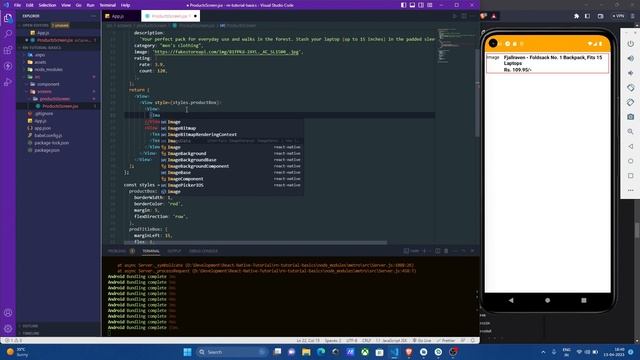The width and height of the screenshot is (640, 360).
Task: Lower emulator volume with volume down icon
Action: [x=631, y=73]
